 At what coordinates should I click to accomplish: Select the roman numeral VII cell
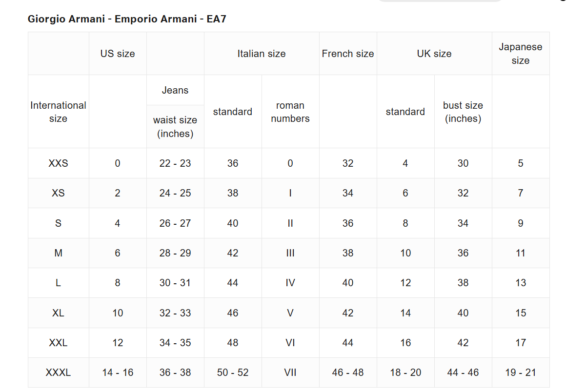click(x=290, y=372)
